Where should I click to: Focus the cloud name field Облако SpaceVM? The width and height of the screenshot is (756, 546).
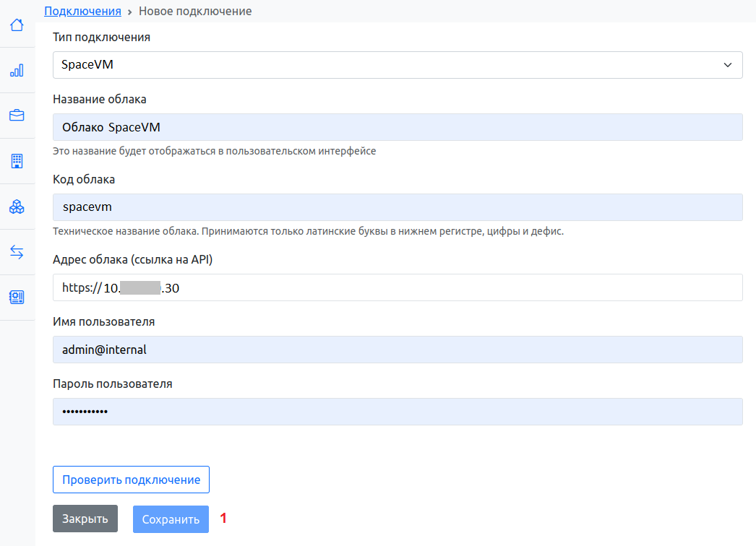coord(398,127)
